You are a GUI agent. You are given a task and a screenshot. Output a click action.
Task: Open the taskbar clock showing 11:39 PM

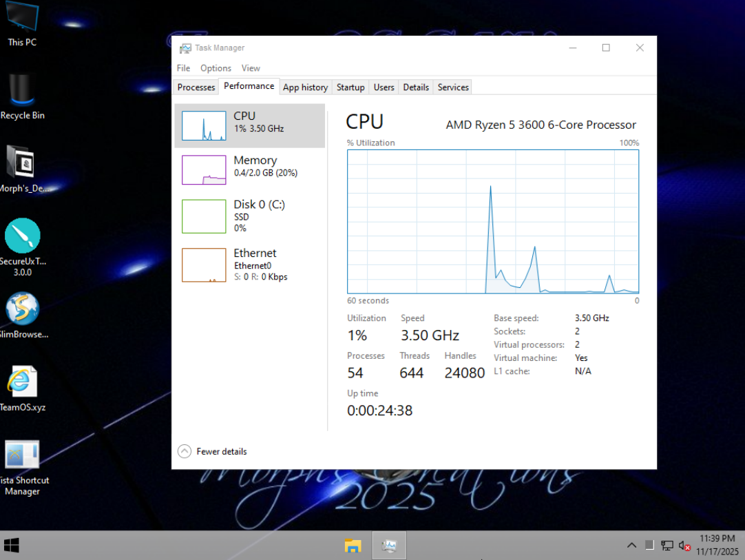tap(717, 545)
